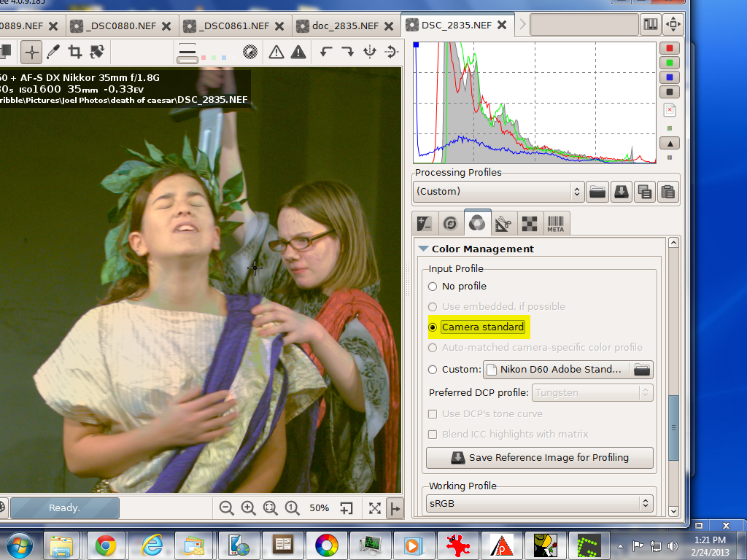This screenshot has height=560, width=747.
Task: Open the round preview mode icon
Action: [x=250, y=52]
